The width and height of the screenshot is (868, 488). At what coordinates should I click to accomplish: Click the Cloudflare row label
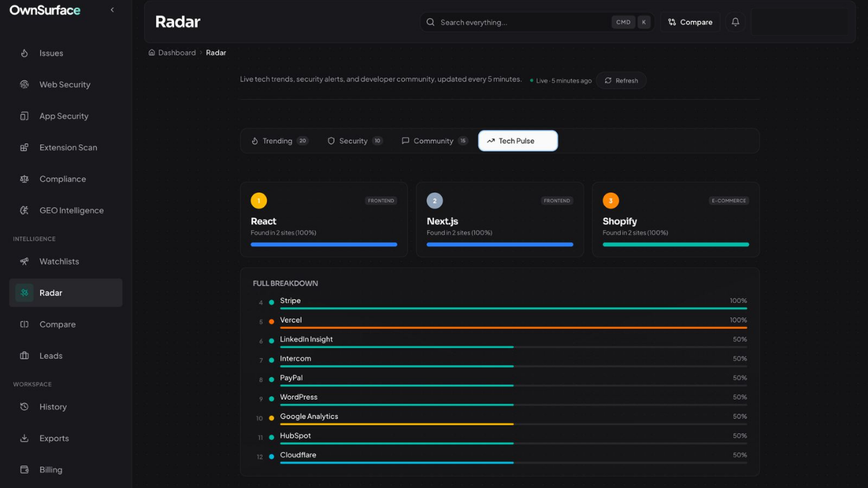click(x=298, y=455)
